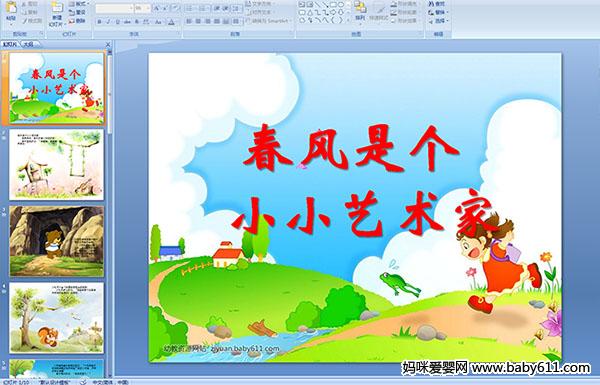Toggle Italic formatting button
The image size is (600, 385).
(x=108, y=22)
